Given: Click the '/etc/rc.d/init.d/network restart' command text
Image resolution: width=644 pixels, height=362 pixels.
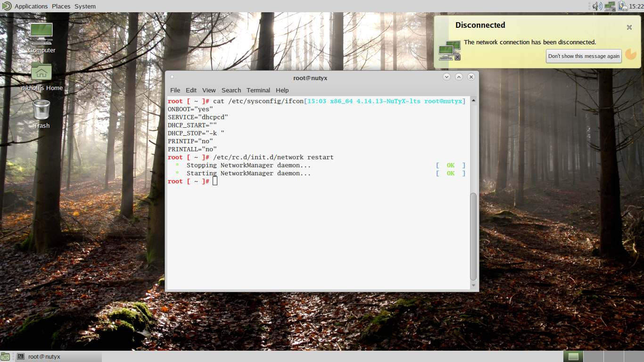Looking at the screenshot, I should (273, 157).
